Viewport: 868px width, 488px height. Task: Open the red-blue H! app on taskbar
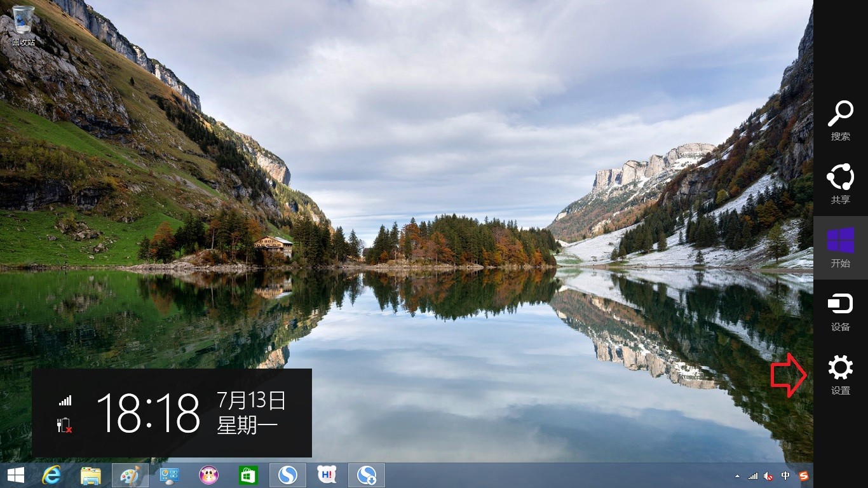(327, 475)
